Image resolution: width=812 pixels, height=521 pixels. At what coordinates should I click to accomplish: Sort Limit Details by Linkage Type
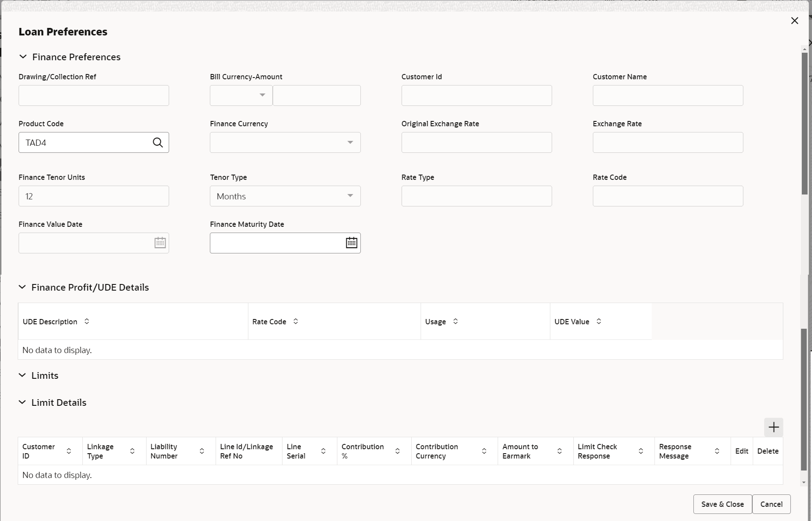[132, 451]
